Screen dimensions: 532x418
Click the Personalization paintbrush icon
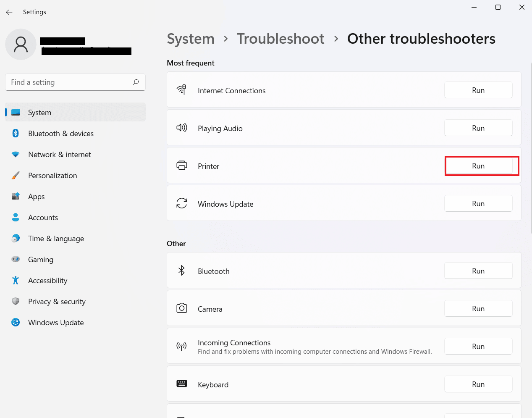point(16,176)
